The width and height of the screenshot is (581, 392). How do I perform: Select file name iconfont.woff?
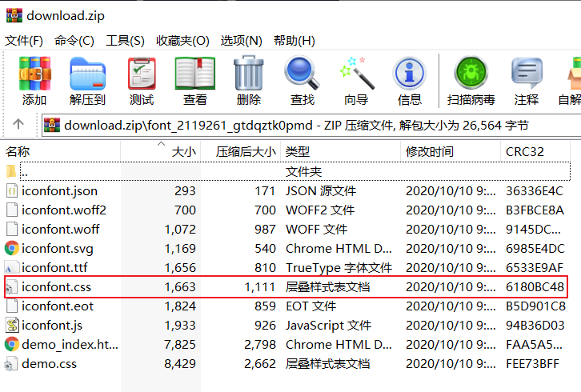60,229
